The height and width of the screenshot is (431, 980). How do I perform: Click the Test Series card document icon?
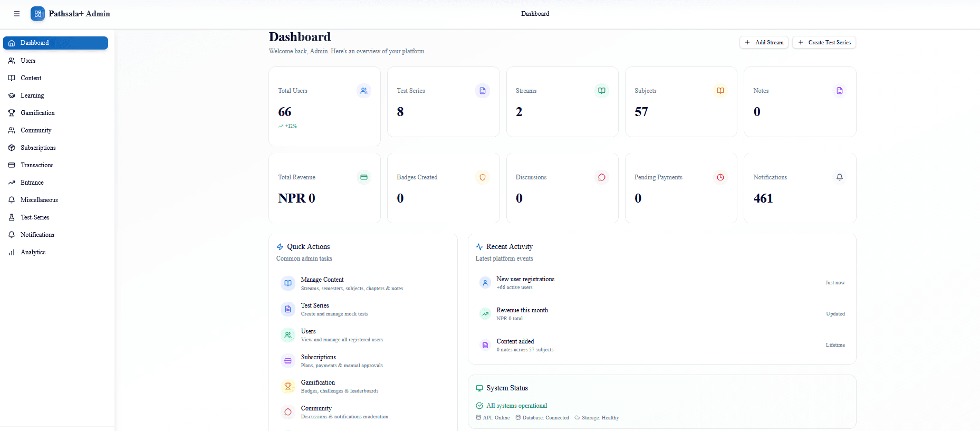click(483, 91)
